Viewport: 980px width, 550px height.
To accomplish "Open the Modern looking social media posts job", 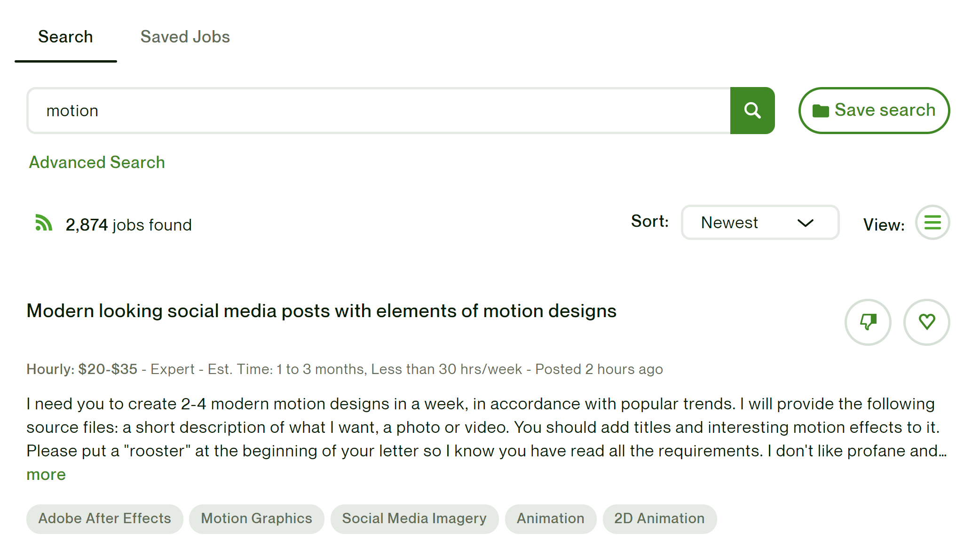I will pyautogui.click(x=321, y=311).
